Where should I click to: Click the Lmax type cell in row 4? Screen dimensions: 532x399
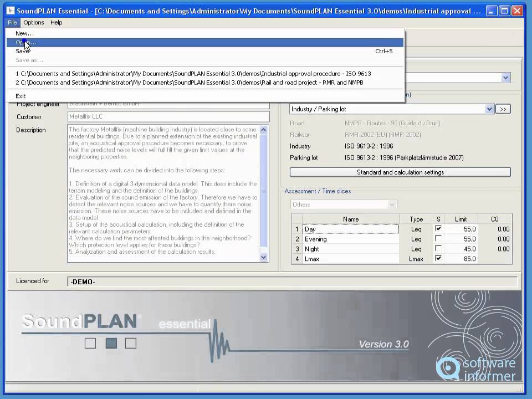[416, 259]
